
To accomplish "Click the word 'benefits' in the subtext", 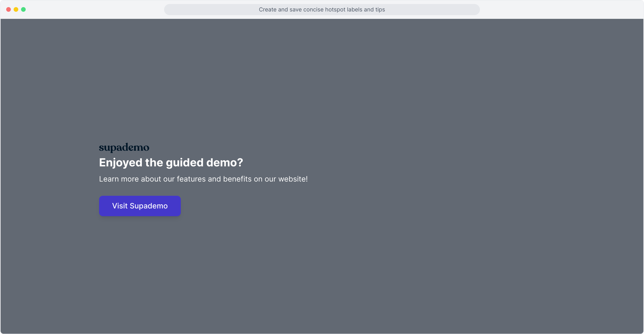I will [237, 179].
